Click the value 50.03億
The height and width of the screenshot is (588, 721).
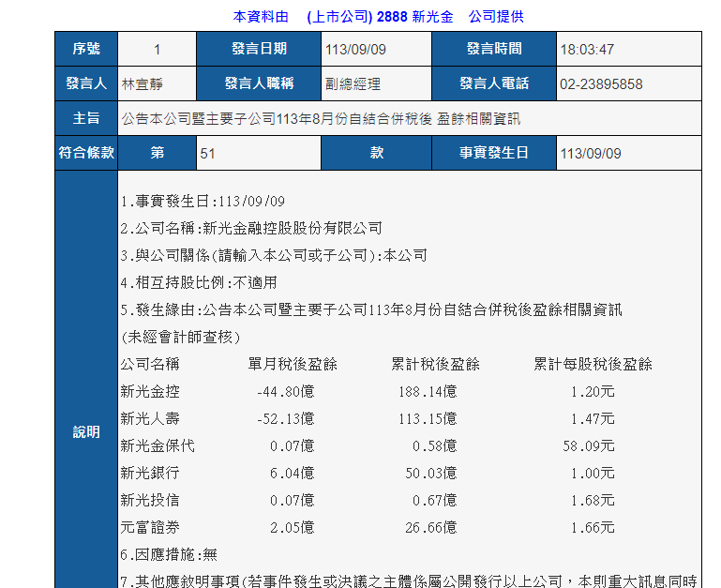point(431,473)
